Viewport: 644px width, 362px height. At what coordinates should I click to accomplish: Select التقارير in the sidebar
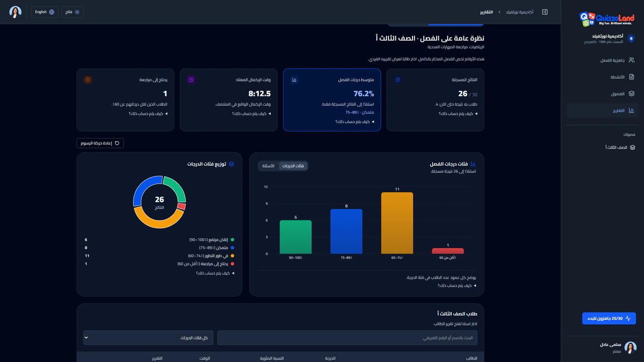(603, 111)
